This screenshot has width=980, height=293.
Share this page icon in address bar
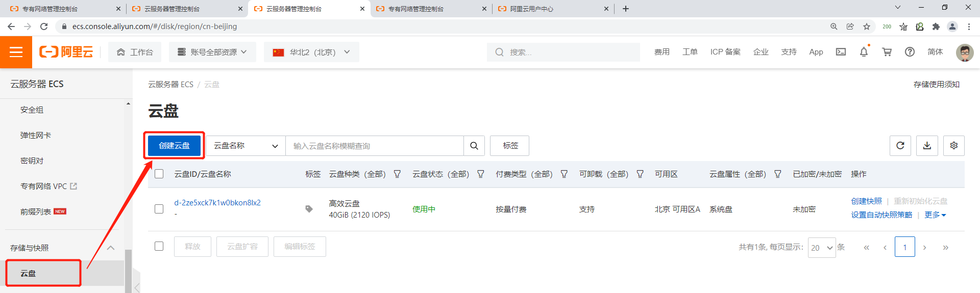tap(850, 26)
